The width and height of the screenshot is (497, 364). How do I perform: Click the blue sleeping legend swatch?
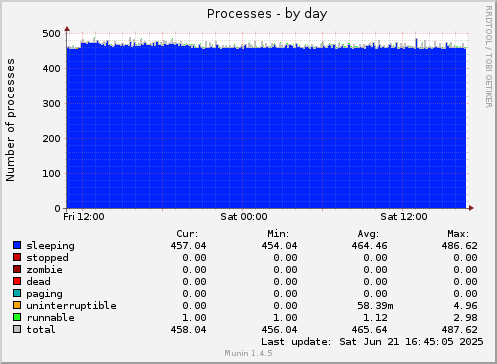17,245
